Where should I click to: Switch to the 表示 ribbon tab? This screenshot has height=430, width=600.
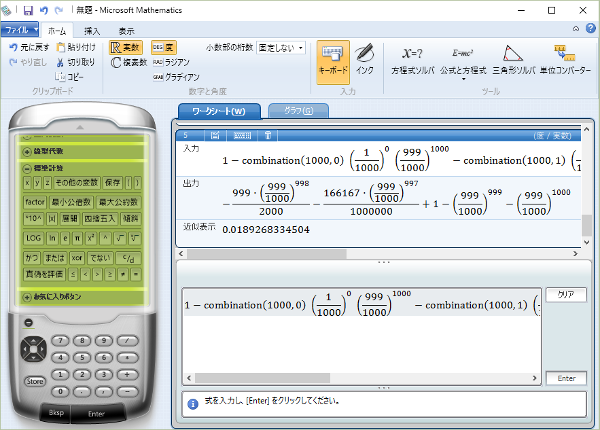tap(127, 31)
